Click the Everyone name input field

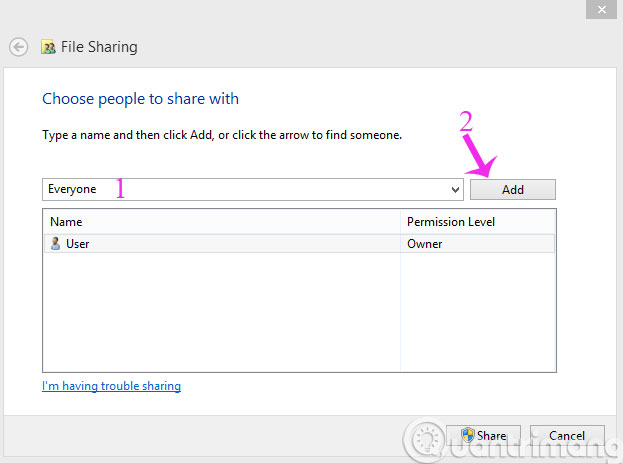240,189
